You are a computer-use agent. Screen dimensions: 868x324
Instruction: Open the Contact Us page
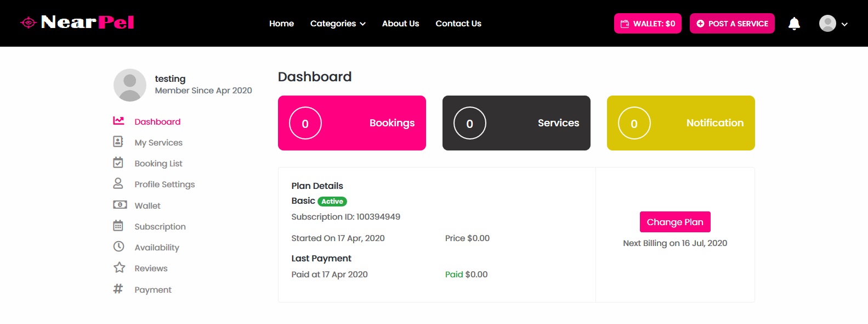click(458, 24)
